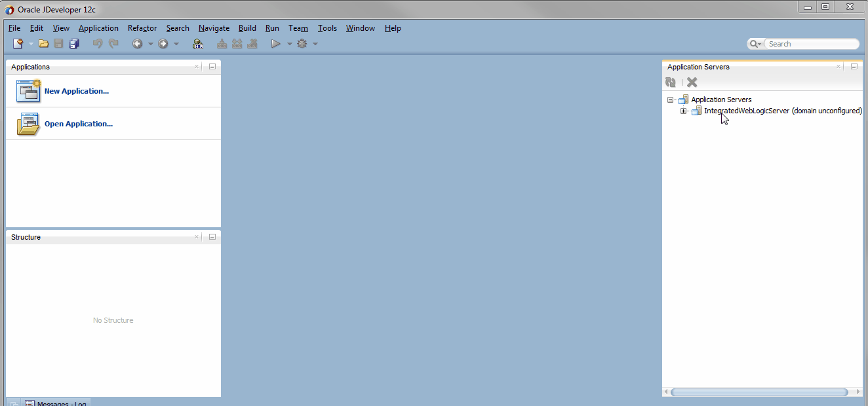This screenshot has height=406, width=868.
Task: Close the Application Servers panel tab
Action: [838, 67]
